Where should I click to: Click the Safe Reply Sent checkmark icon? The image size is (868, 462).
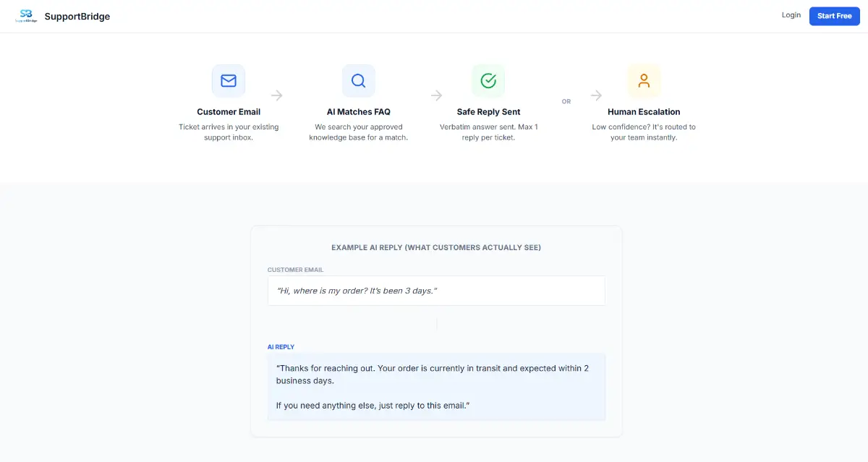488,81
